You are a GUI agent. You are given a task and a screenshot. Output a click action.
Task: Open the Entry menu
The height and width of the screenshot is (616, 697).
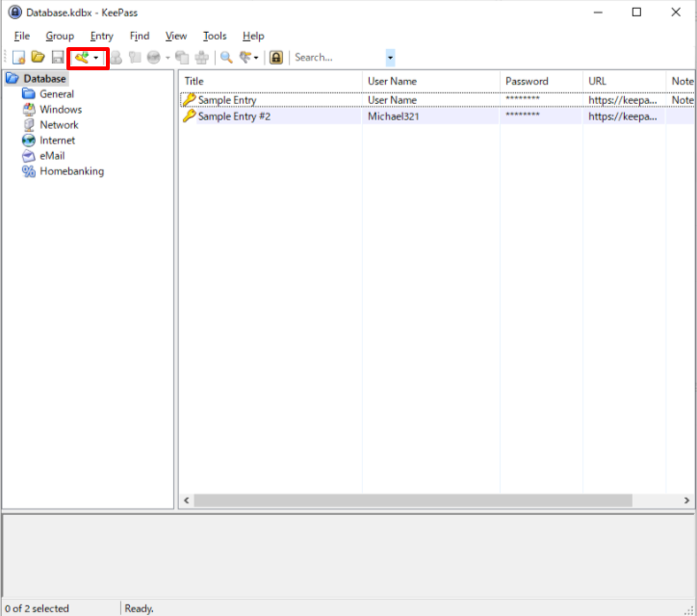tap(101, 36)
